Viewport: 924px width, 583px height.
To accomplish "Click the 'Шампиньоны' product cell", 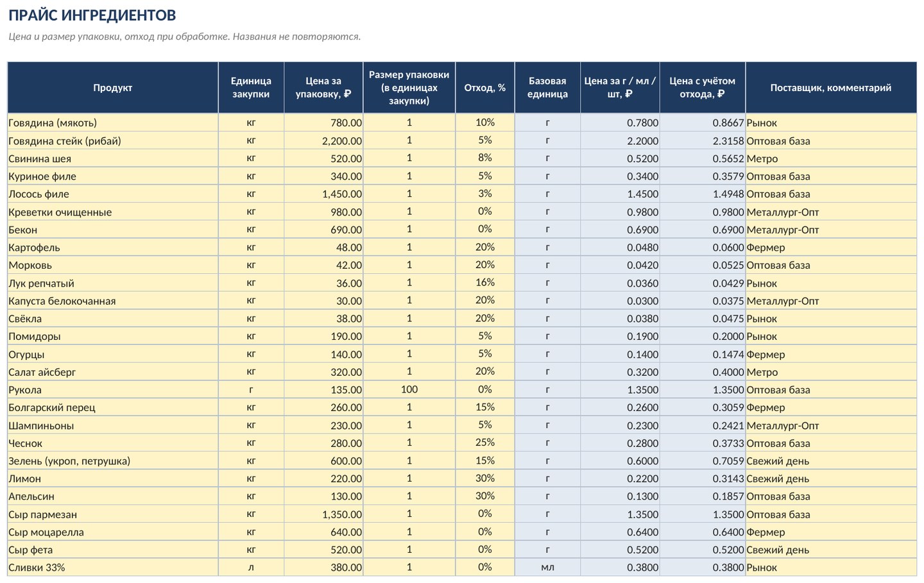I will point(113,425).
